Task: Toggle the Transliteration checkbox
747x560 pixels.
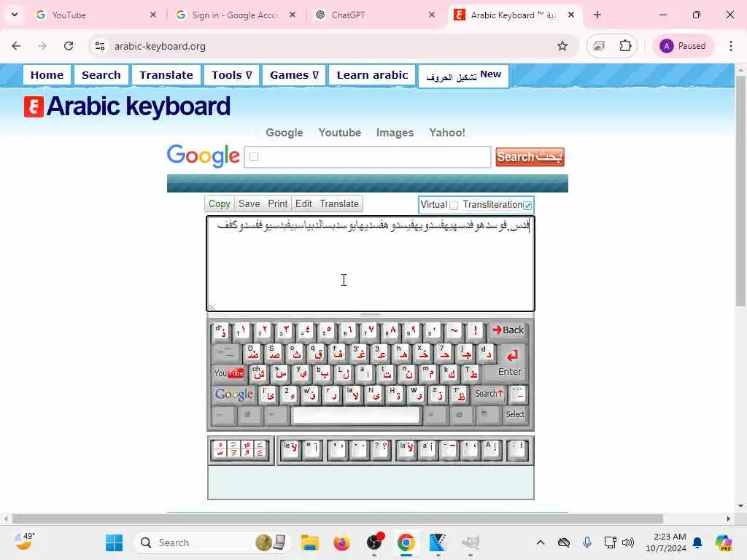Action: pos(527,205)
